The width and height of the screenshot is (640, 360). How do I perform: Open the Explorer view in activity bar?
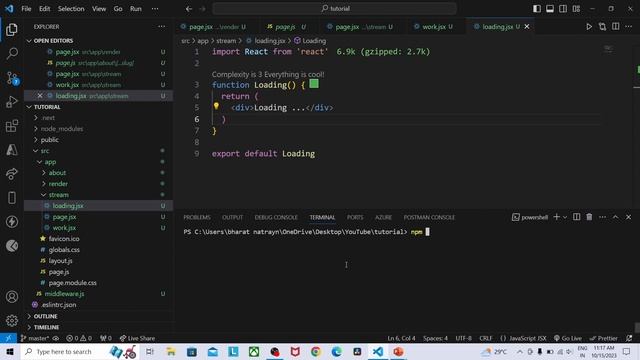coord(12,29)
